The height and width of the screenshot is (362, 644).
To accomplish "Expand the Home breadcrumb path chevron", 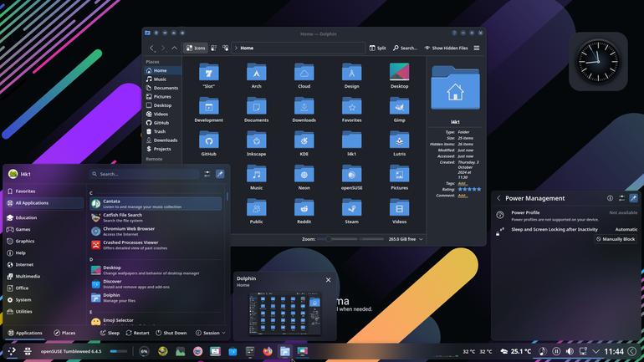I will pos(236,48).
